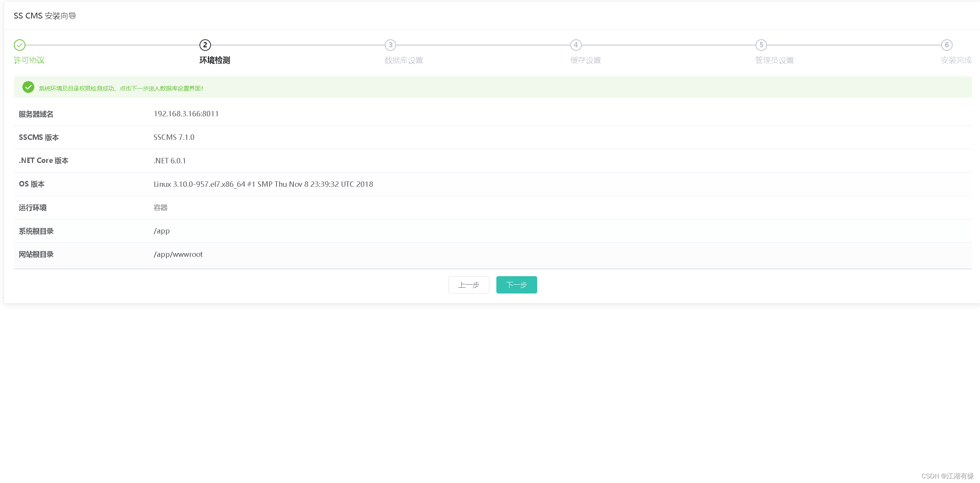The width and height of the screenshot is (980, 483).
Task: Click the 网站根目录 label
Action: pos(36,254)
